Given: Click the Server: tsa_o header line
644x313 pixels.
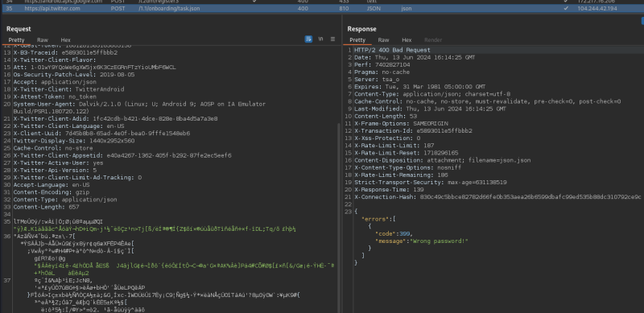Looking at the screenshot, I should [x=377, y=80].
